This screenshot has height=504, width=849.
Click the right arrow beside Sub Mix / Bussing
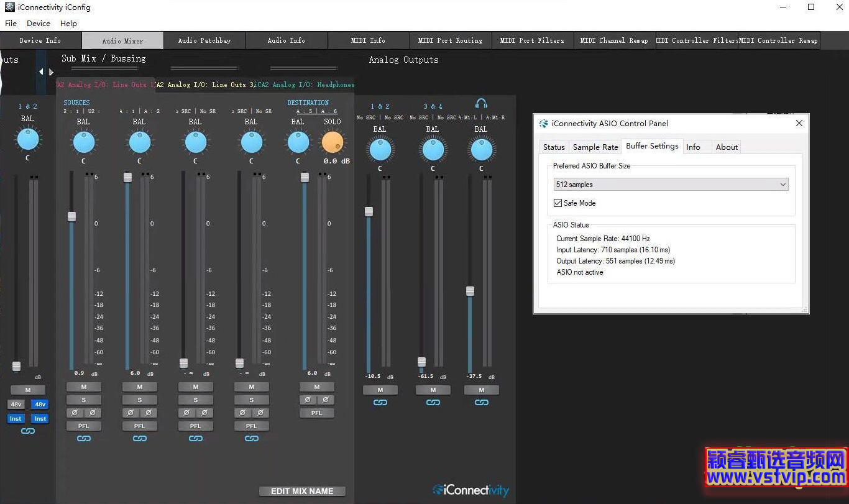tap(51, 71)
